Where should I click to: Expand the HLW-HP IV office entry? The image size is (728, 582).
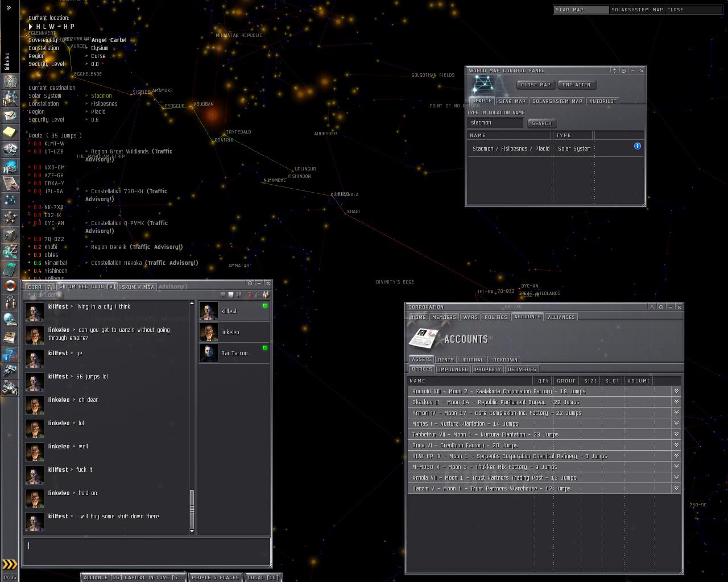pyautogui.click(x=676, y=456)
